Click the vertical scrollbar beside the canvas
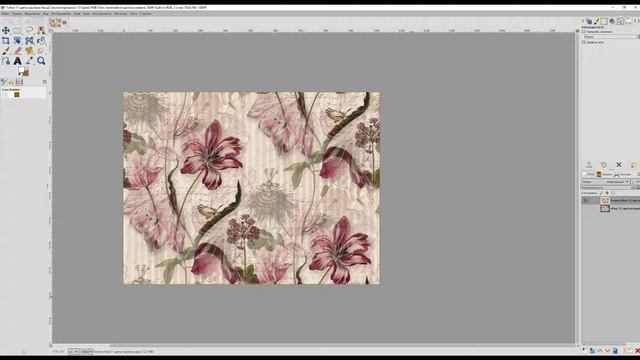Image resolution: width=640 pixels, height=360 pixels. (x=578, y=188)
